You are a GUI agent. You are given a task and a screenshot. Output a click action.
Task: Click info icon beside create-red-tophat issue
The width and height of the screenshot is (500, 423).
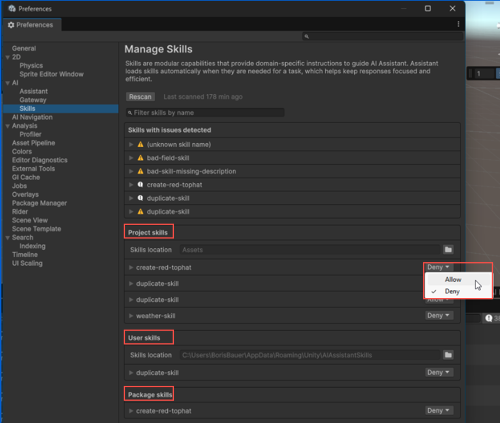tap(140, 184)
